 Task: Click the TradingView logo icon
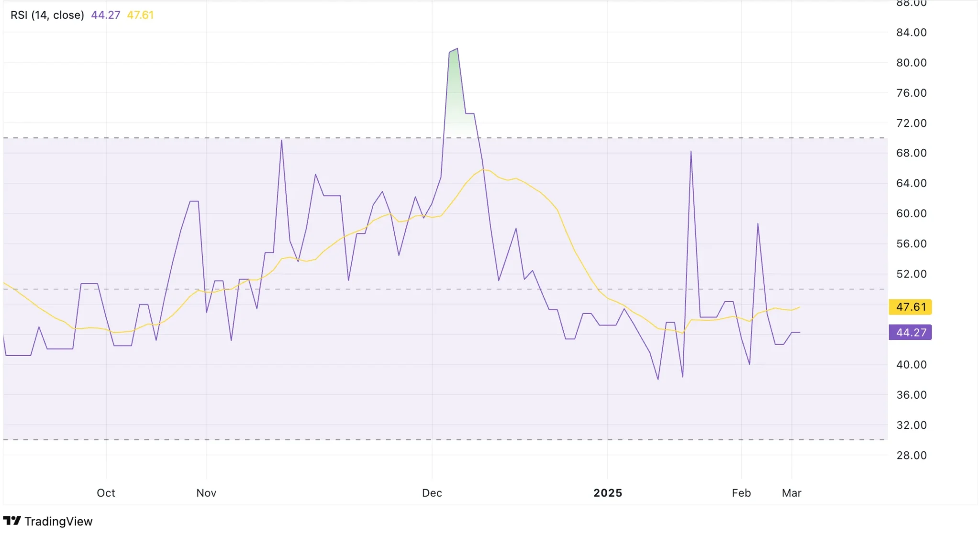pos(12,520)
